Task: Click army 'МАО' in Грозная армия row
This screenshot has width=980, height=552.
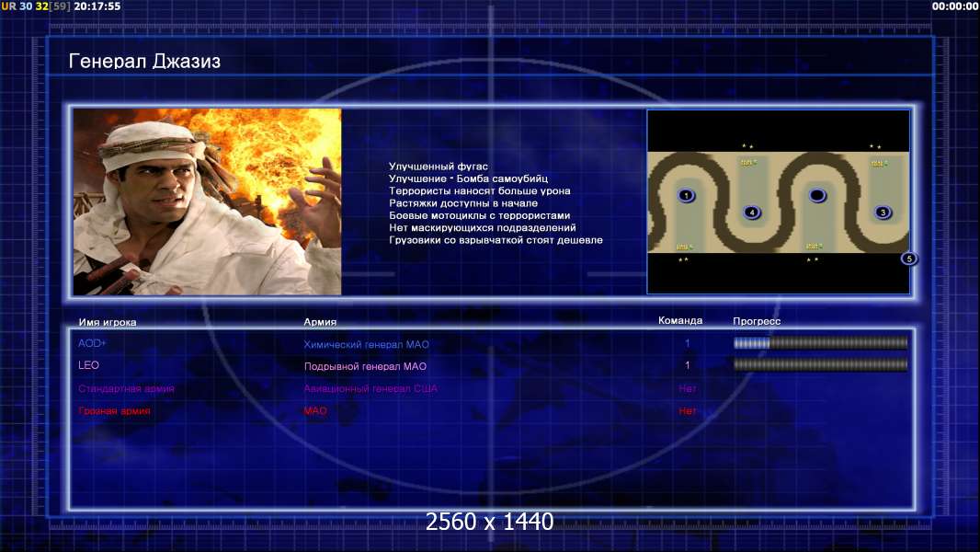Action: (315, 410)
